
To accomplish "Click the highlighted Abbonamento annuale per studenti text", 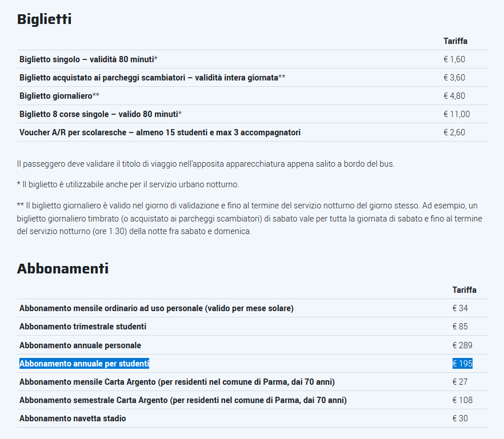I will 84,364.
